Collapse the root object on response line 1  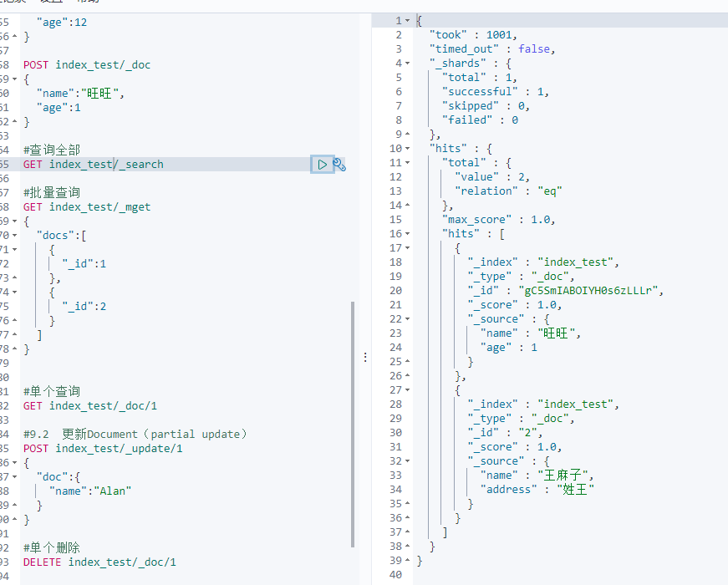point(407,21)
